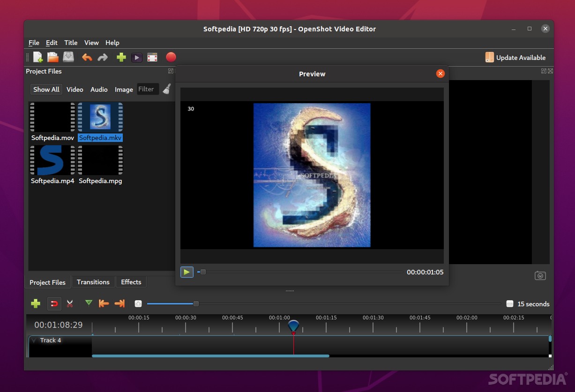
Task: Switch to the Transitions tab
Action: coord(93,282)
